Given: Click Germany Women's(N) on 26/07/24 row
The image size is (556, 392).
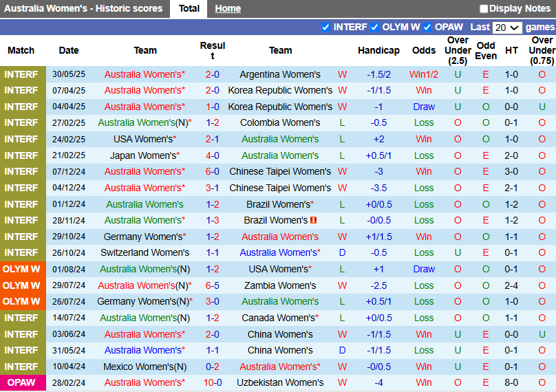Looking at the screenshot, I should coord(145,302).
